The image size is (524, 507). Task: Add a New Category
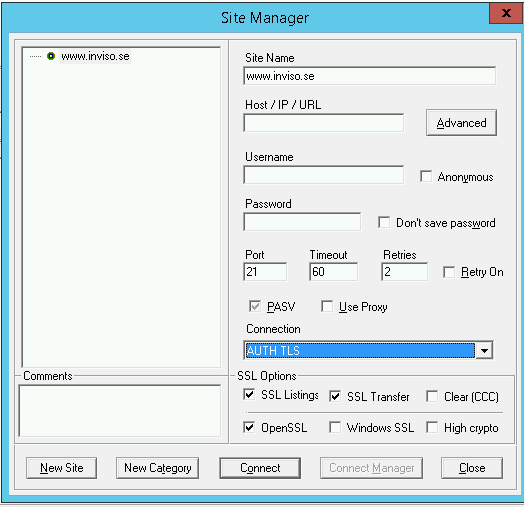pos(157,468)
